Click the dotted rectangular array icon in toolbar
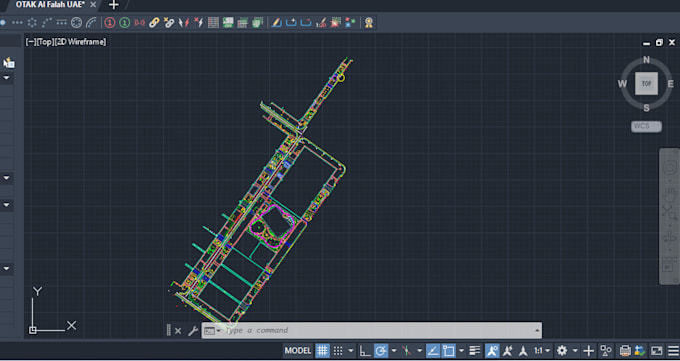This screenshot has height=361, width=680. click(17, 22)
